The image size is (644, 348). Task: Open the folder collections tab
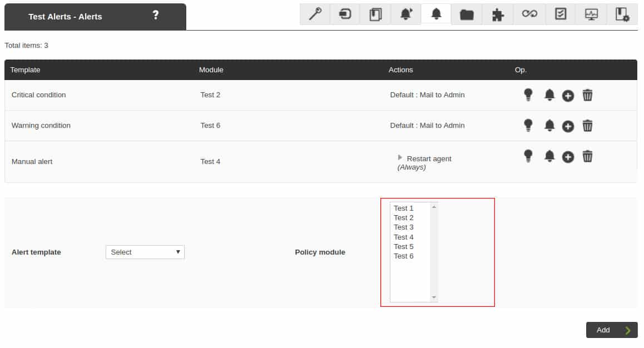467,14
